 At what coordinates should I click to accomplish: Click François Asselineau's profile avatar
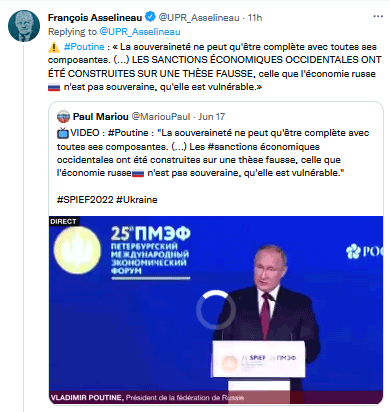(x=24, y=26)
